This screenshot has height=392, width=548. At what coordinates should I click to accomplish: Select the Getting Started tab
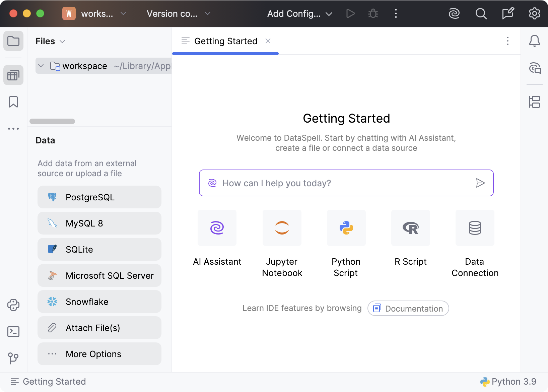225,41
